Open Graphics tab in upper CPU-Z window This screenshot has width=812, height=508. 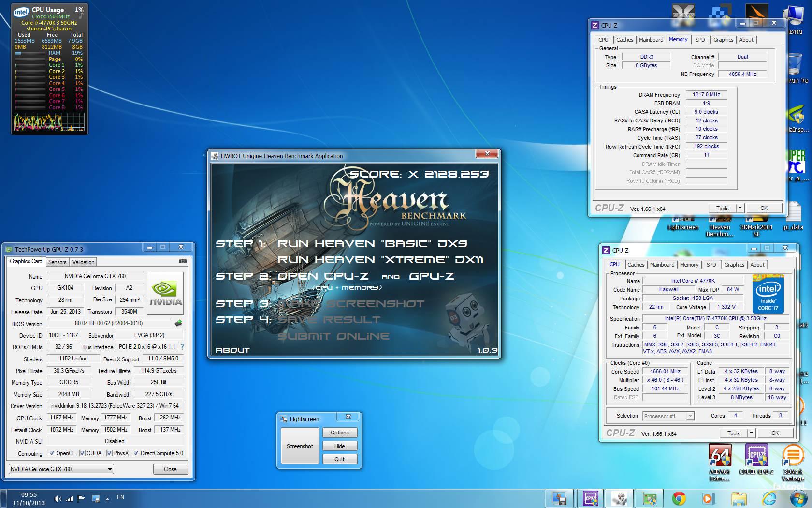(x=724, y=40)
